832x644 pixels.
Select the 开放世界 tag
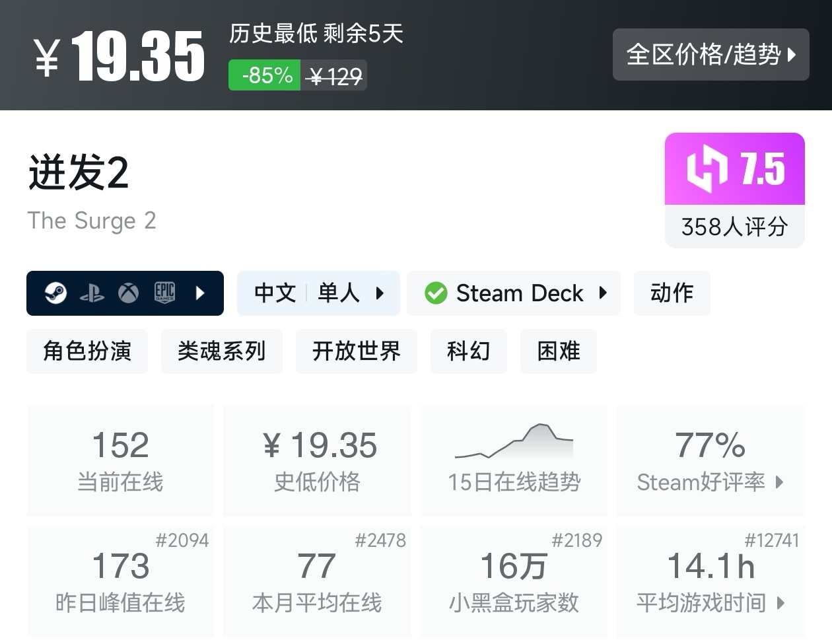[x=357, y=351]
